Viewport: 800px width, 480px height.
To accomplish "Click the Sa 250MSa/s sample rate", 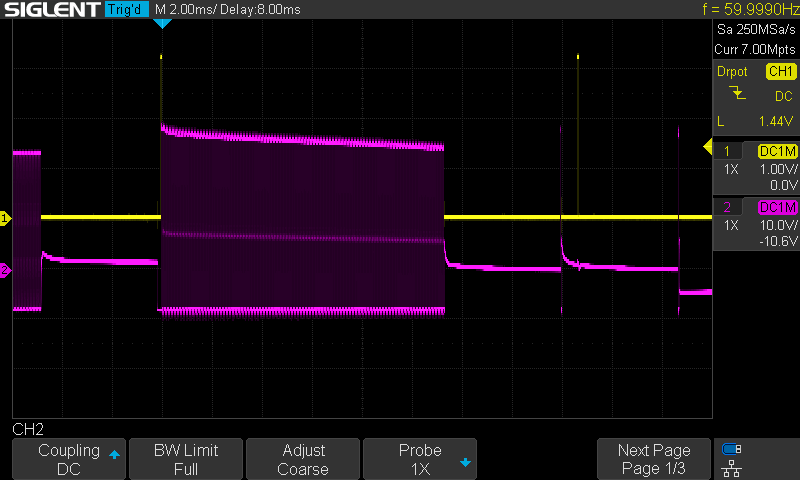I will tap(756, 30).
